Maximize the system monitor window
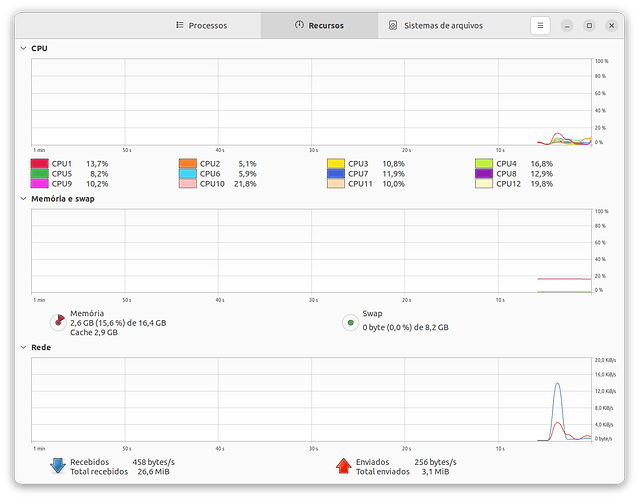 pyautogui.click(x=589, y=26)
